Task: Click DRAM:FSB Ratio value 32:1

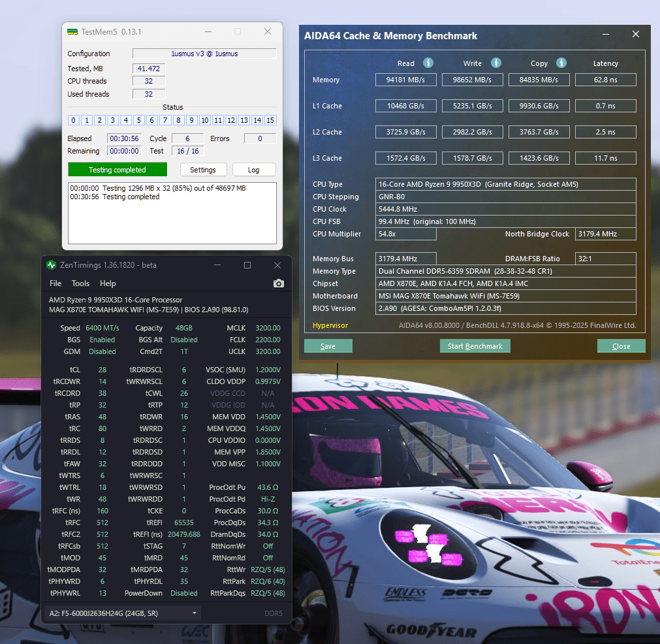Action: click(x=605, y=259)
